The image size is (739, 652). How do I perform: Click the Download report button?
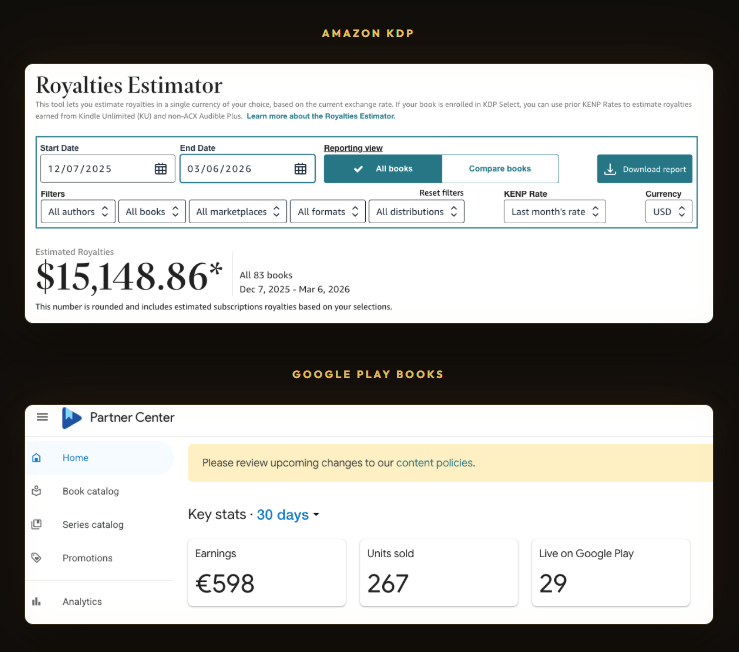point(645,169)
